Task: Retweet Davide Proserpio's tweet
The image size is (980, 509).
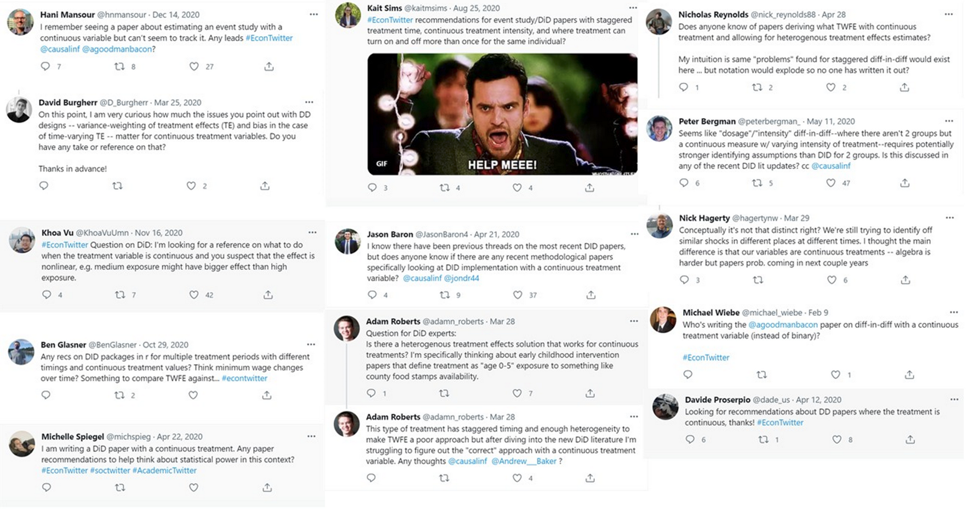Action: 763,439
